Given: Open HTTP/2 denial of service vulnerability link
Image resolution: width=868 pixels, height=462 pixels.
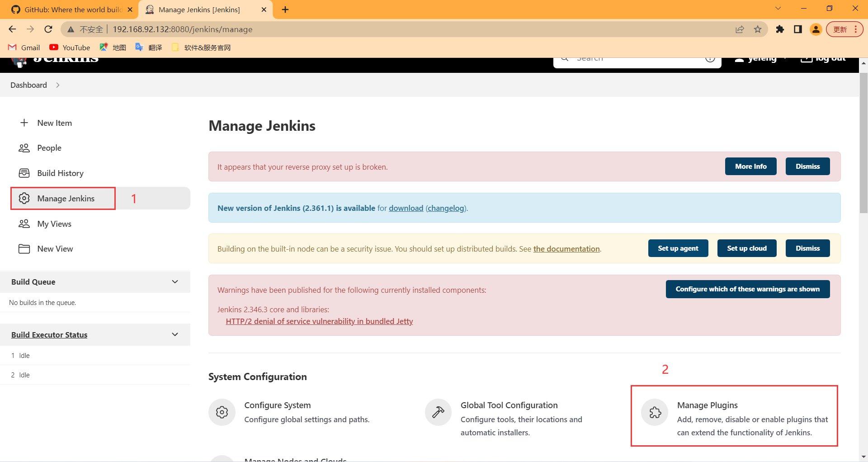Looking at the screenshot, I should [x=319, y=321].
